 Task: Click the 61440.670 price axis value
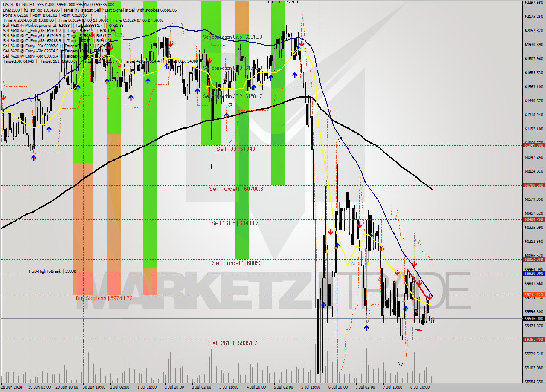tap(534, 101)
